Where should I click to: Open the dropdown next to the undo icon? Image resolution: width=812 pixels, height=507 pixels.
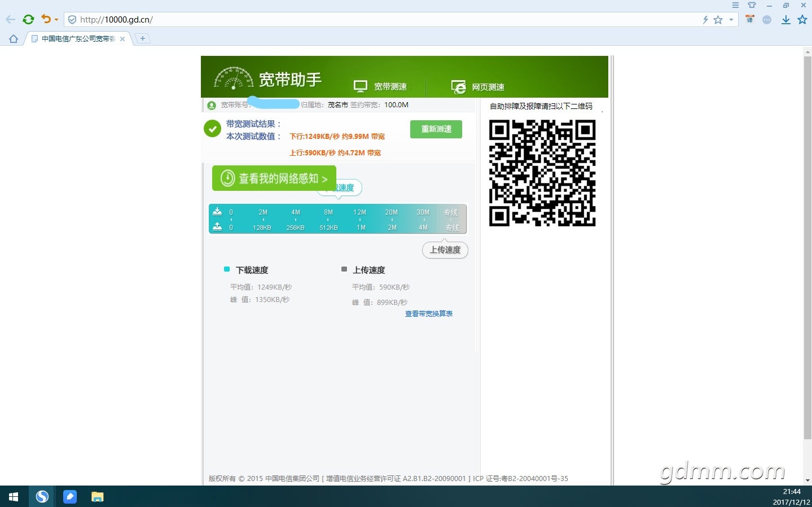[56, 20]
